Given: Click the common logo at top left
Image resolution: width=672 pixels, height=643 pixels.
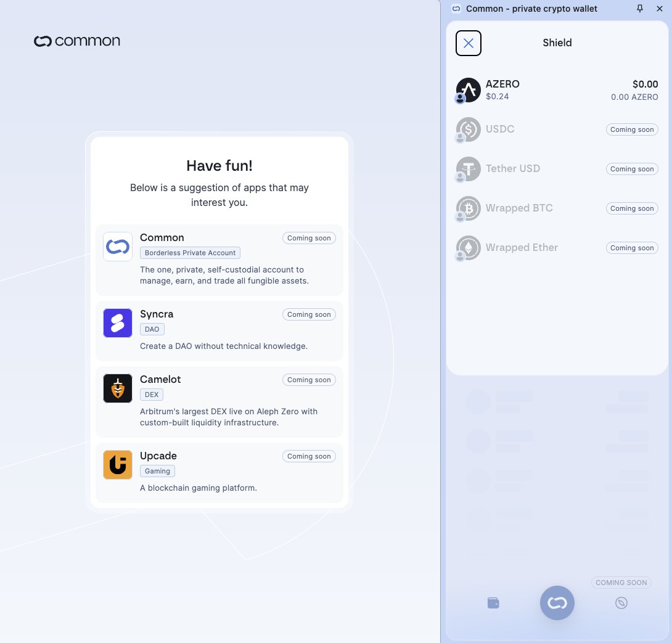Looking at the screenshot, I should (77, 41).
